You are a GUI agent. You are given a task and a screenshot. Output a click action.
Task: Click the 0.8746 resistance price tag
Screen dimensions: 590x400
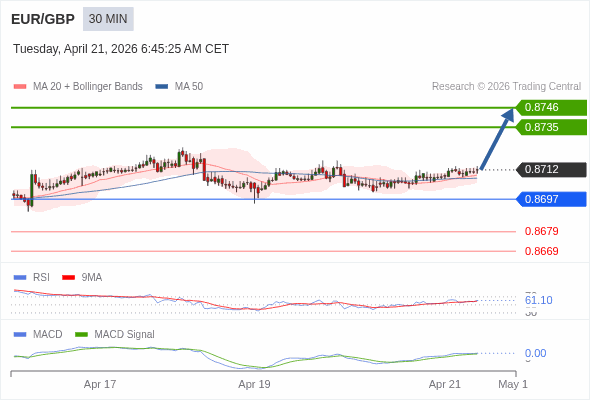coord(551,108)
